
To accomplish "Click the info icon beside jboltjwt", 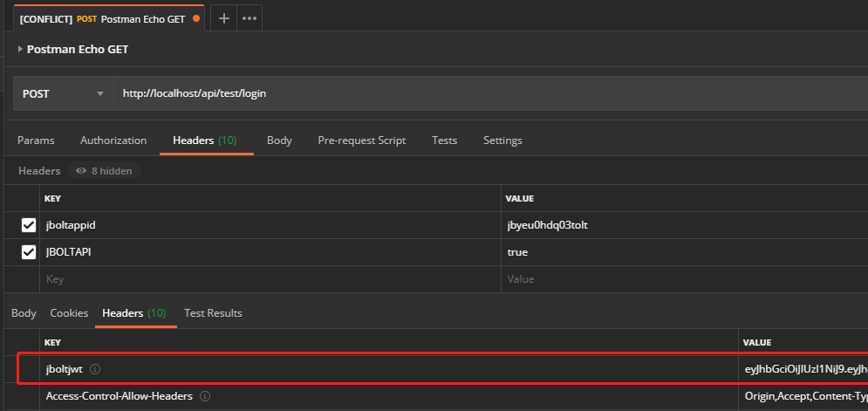I will 95,369.
